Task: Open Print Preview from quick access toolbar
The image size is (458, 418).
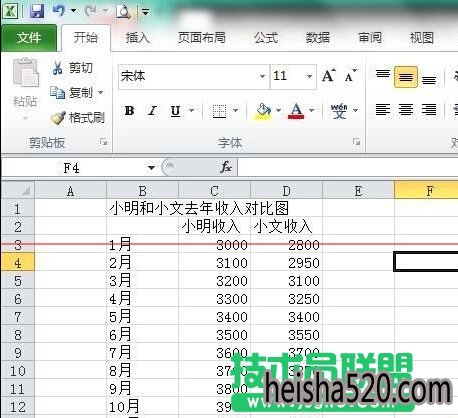Action: coord(123,12)
